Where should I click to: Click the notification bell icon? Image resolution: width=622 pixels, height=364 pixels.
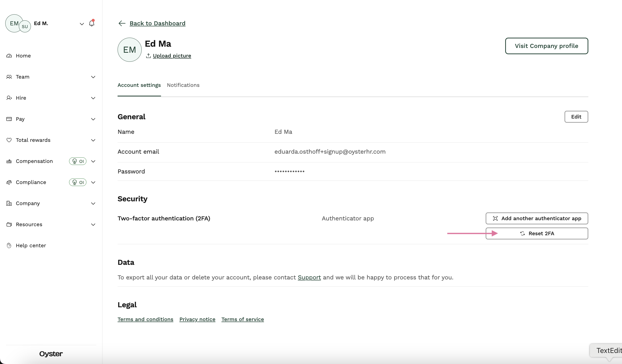pyautogui.click(x=92, y=23)
